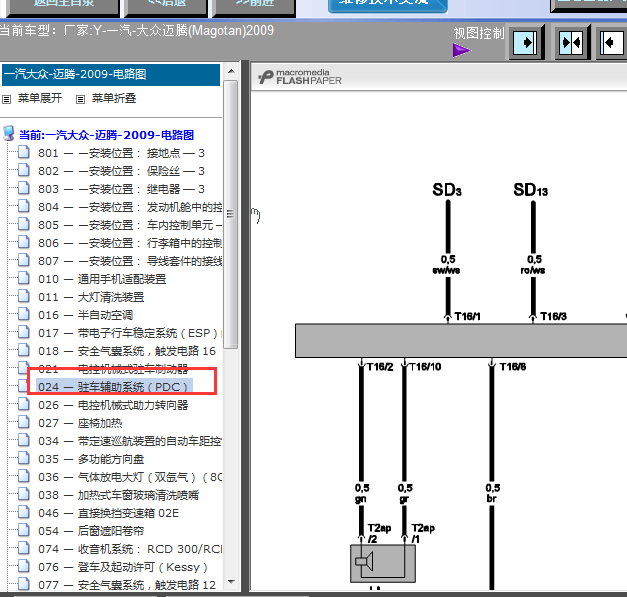Click the page icon beside 801 接地点
Viewport: 627px width, 597px height.
tap(24, 152)
